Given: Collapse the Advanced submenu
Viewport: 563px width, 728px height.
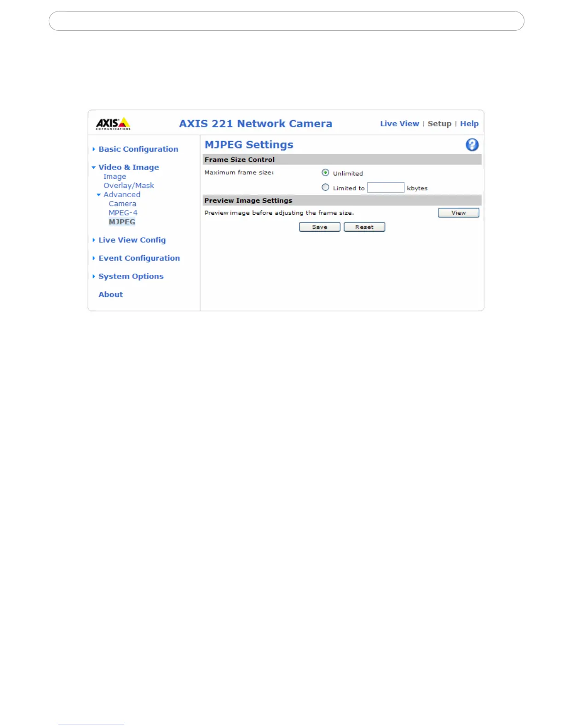Looking at the screenshot, I should tap(121, 194).
